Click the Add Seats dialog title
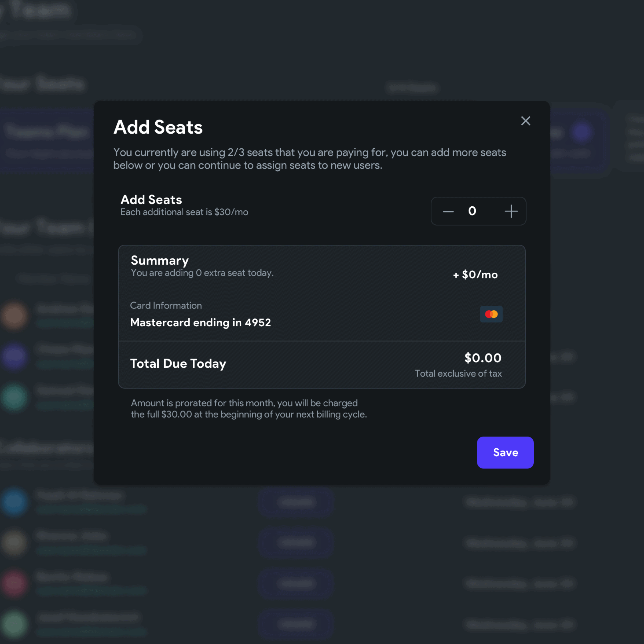Screen dimensions: 644x644 pyautogui.click(x=158, y=127)
